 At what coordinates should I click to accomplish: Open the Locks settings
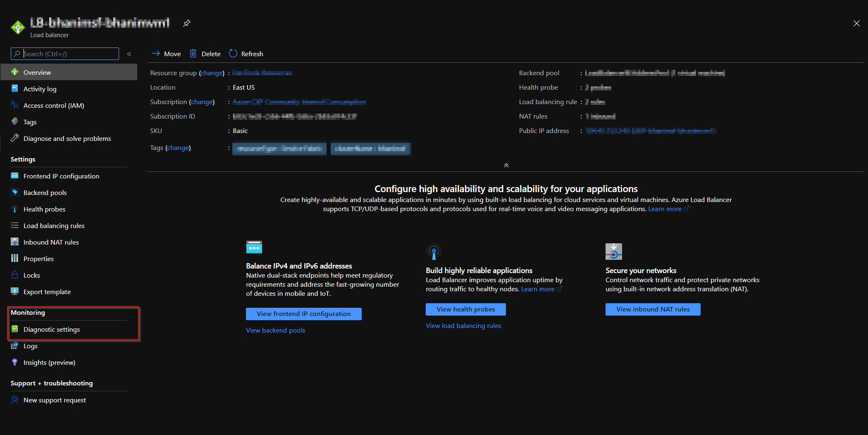click(31, 275)
